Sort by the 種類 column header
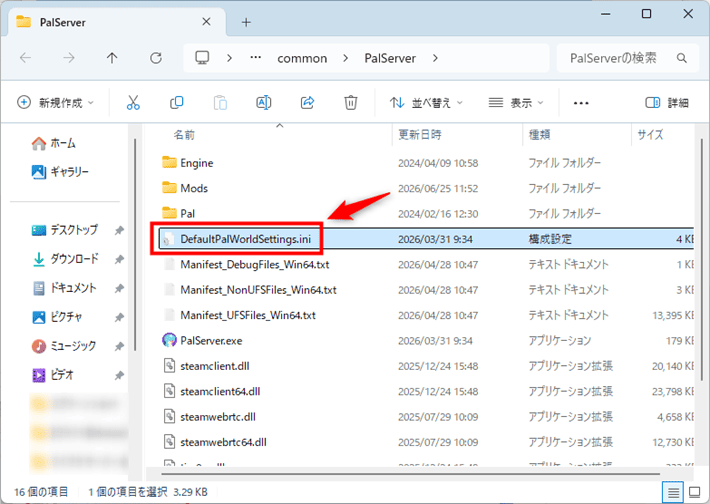710x504 pixels. coord(539,134)
